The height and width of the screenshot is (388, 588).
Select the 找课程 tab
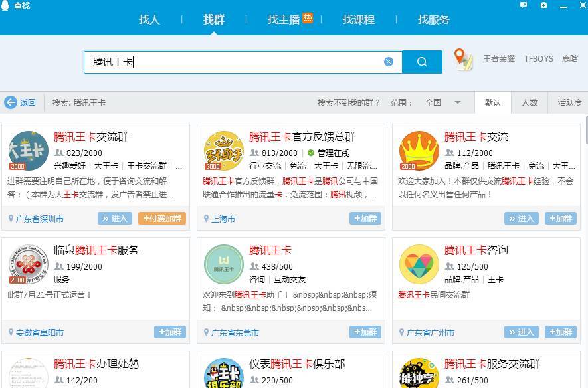point(359,19)
